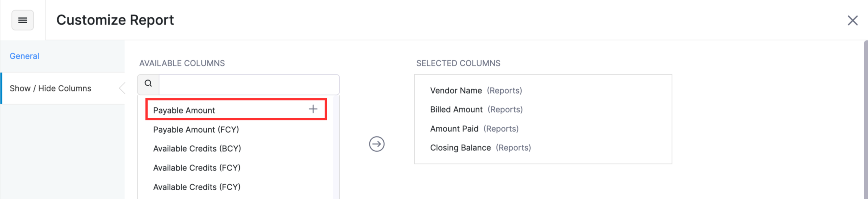Viewport: 868px width, 199px height.
Task: Open the hamburger menu icon
Action: pyautogui.click(x=22, y=20)
